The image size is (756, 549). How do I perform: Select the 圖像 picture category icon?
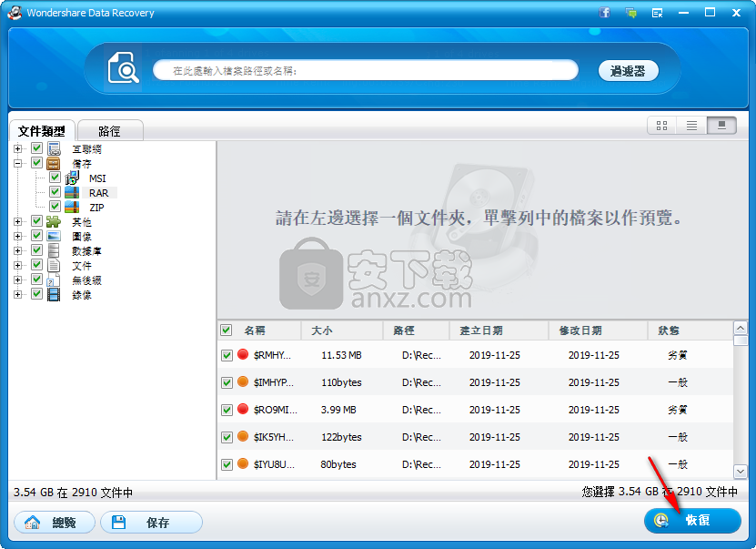[54, 237]
